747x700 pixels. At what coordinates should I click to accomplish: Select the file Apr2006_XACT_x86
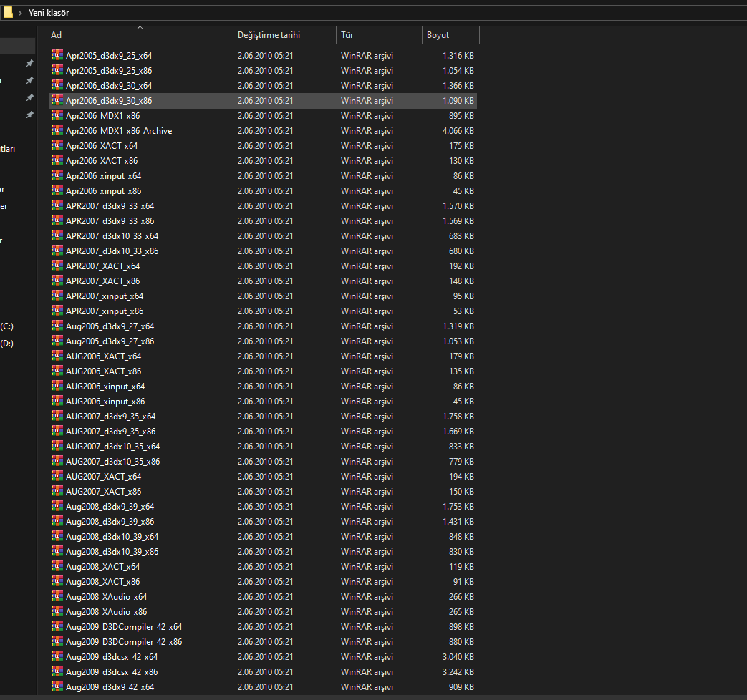263,160
